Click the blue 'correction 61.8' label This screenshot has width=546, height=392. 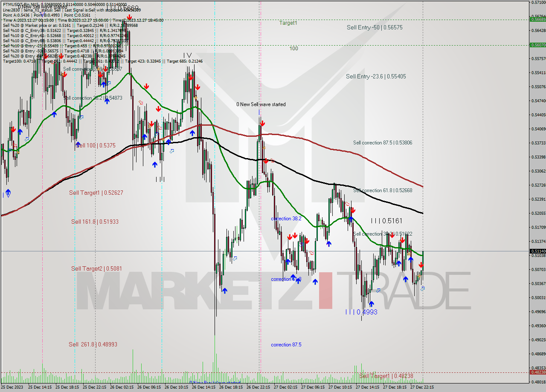286,279
